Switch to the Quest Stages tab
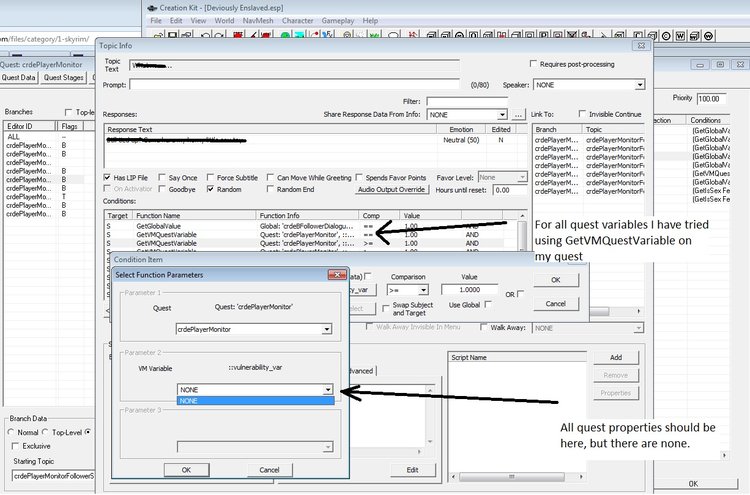Screen dimensions: 750x495 [x=64, y=77]
